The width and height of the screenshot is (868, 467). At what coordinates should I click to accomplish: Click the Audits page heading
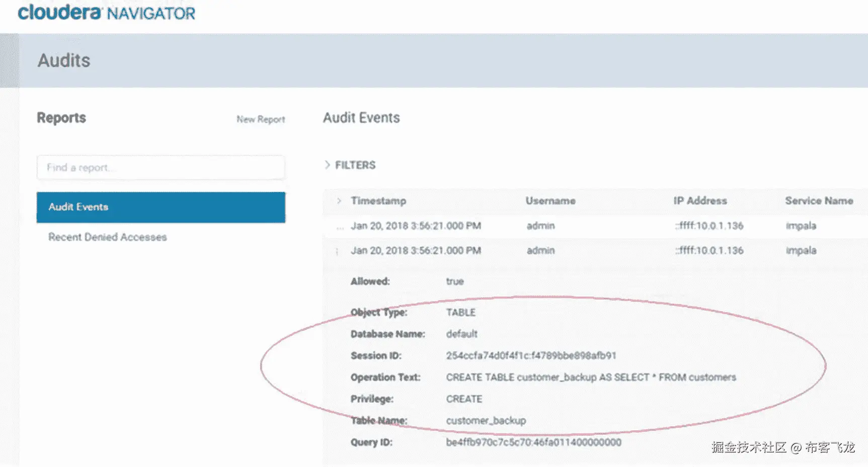point(64,60)
